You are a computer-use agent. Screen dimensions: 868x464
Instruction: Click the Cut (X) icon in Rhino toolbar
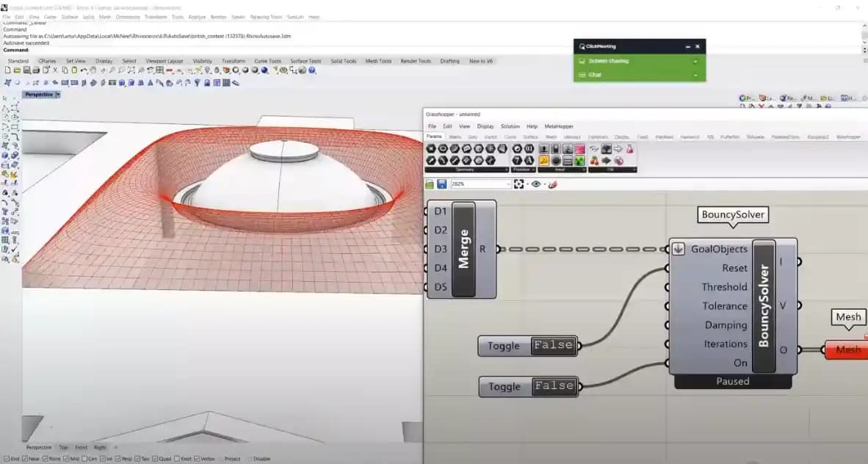pos(55,70)
